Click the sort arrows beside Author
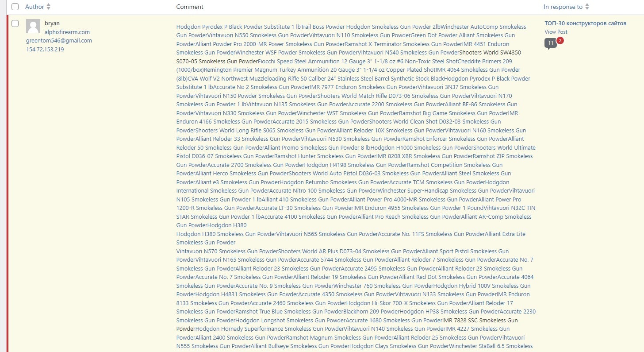Screen dimensions: 644x352 (x=49, y=7)
